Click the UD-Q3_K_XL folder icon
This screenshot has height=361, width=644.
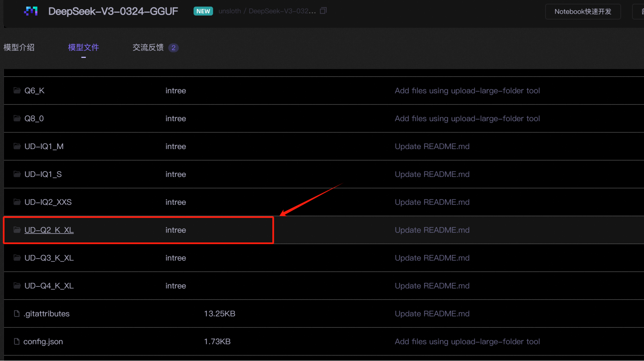17,257
